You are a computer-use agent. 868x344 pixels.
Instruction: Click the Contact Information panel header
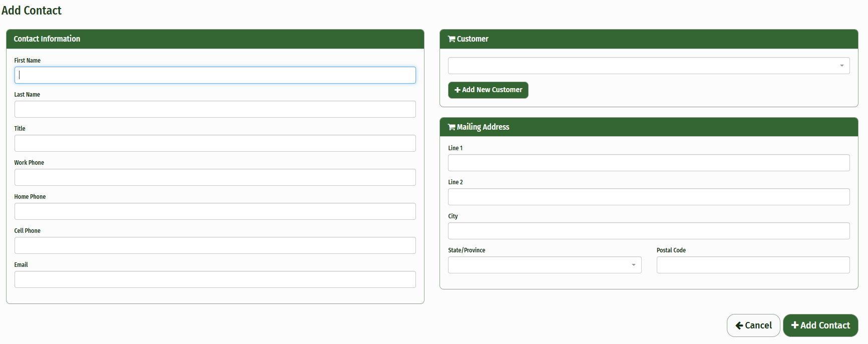[x=215, y=39]
